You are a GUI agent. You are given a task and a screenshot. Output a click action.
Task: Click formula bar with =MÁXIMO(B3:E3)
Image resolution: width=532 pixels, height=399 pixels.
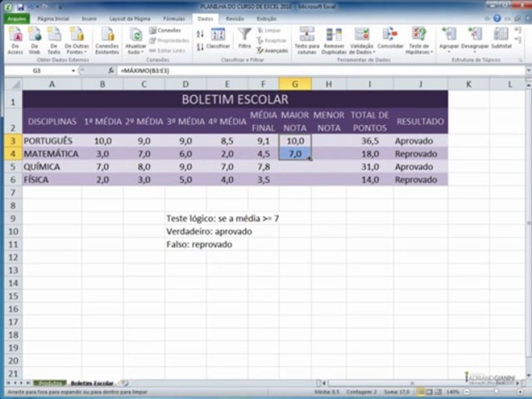[321, 70]
